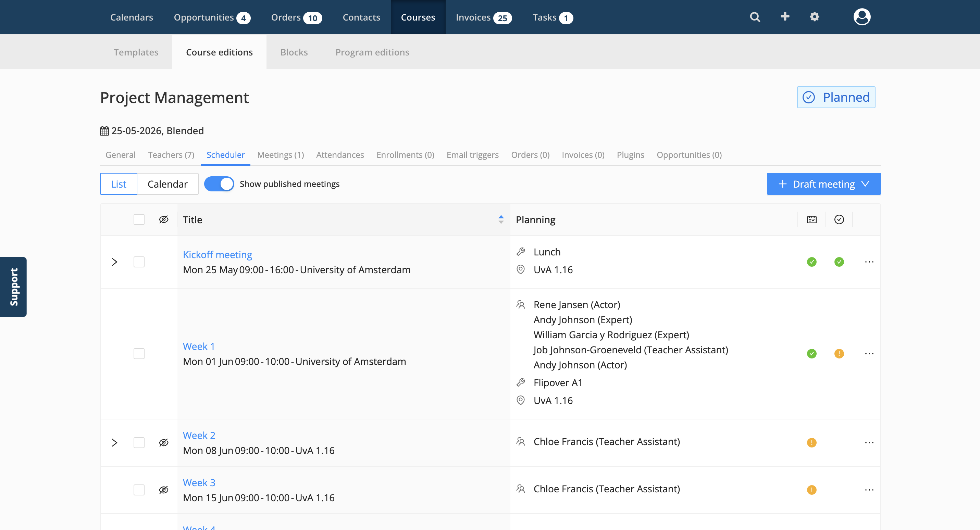Go to Calendars in top navigation
Image resolution: width=980 pixels, height=530 pixels.
point(131,17)
